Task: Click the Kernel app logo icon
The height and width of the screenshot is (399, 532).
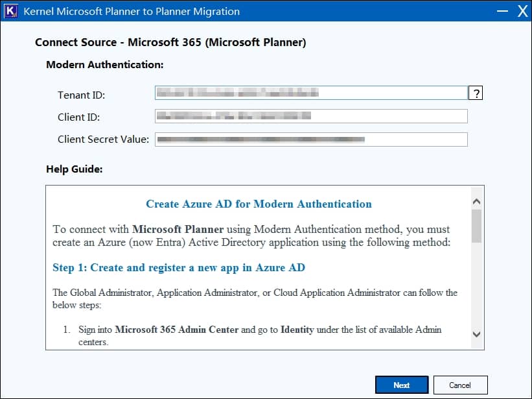Action: 10,11
